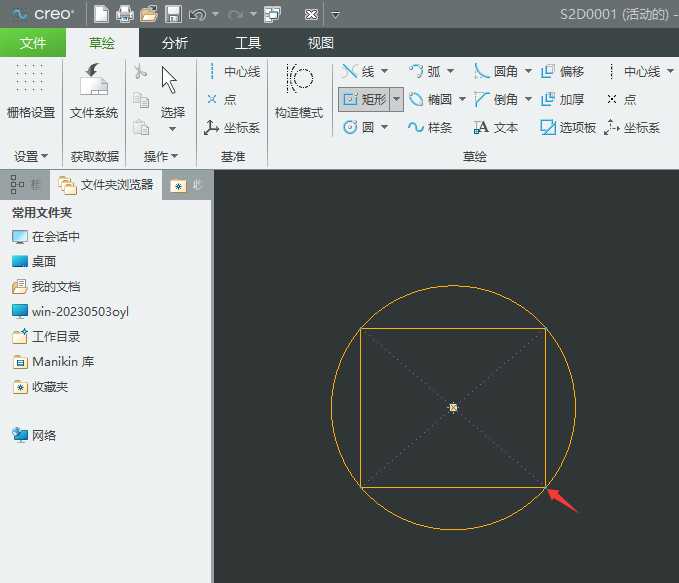
Task: Open the Working Directory (工作目录) folder
Action: pyautogui.click(x=55, y=337)
